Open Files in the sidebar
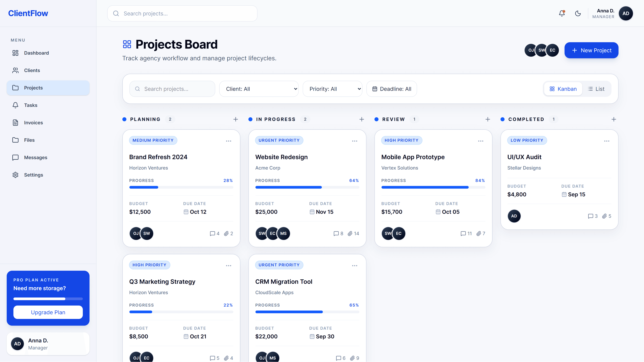 click(48, 140)
